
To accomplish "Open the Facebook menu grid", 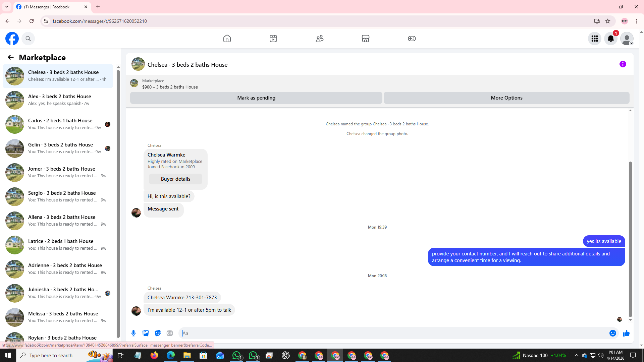I will [x=594, y=39].
